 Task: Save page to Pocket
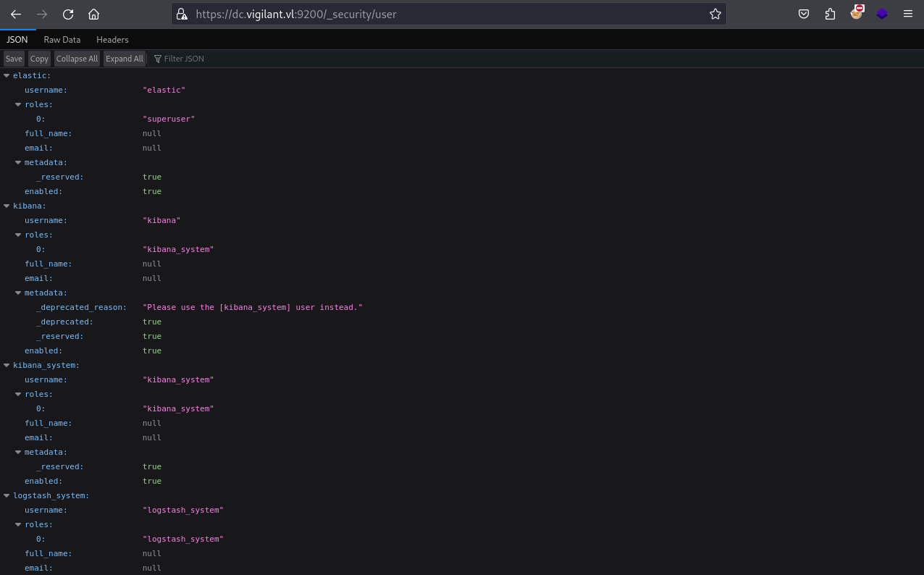804,14
